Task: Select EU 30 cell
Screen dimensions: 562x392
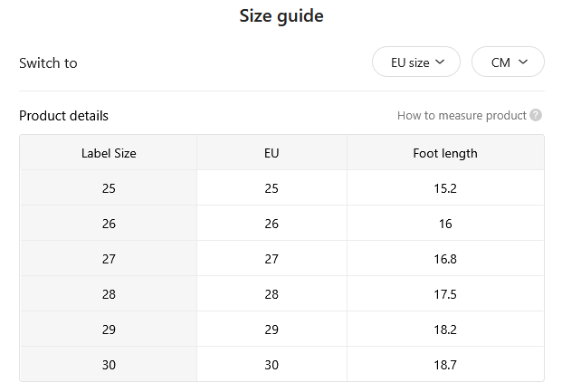Action: pos(271,364)
